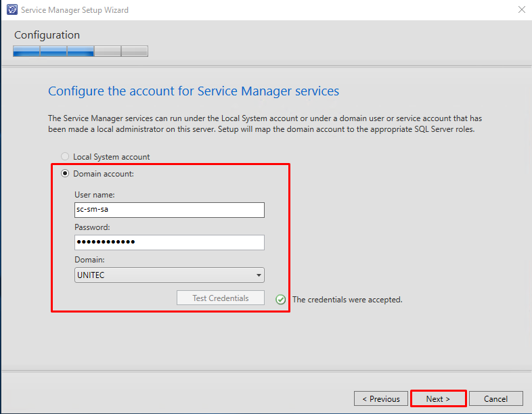Viewport: 532px width, 414px height.
Task: Click the Test Credentials button
Action: pos(221,298)
